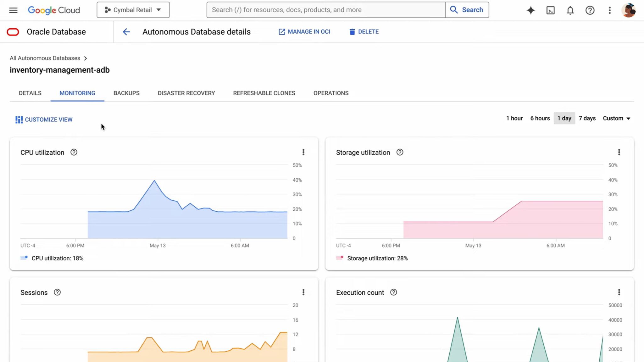
Task: Switch to the Backups tab
Action: [126, 93]
